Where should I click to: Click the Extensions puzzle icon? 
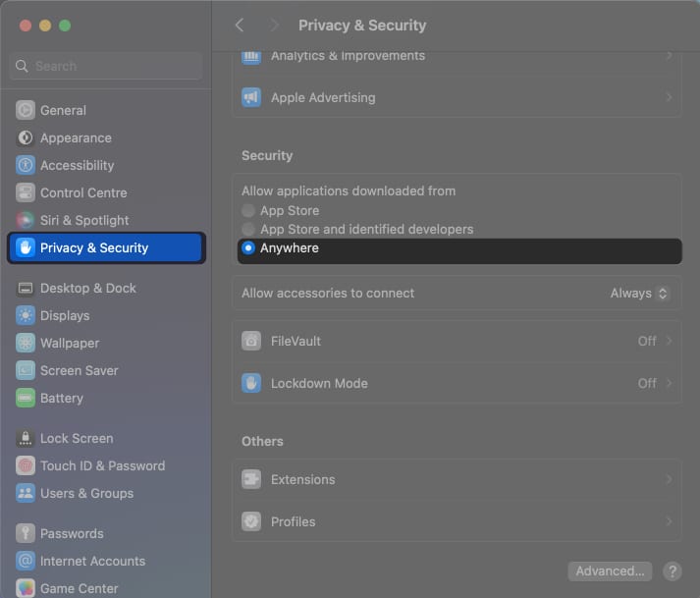[x=251, y=479]
